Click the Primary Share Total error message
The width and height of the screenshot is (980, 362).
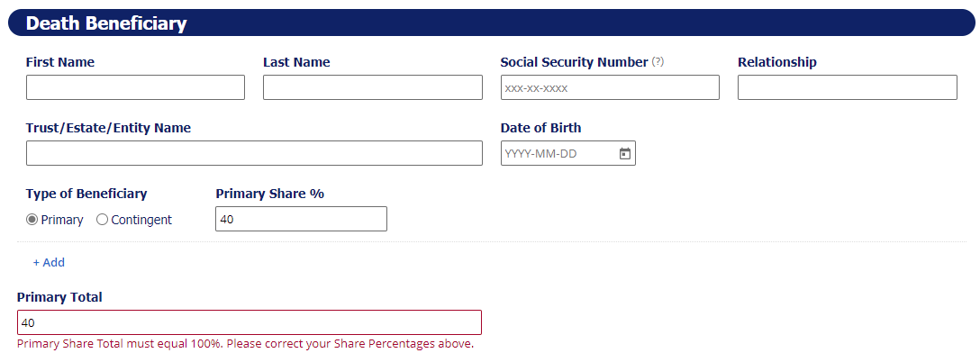point(246,344)
